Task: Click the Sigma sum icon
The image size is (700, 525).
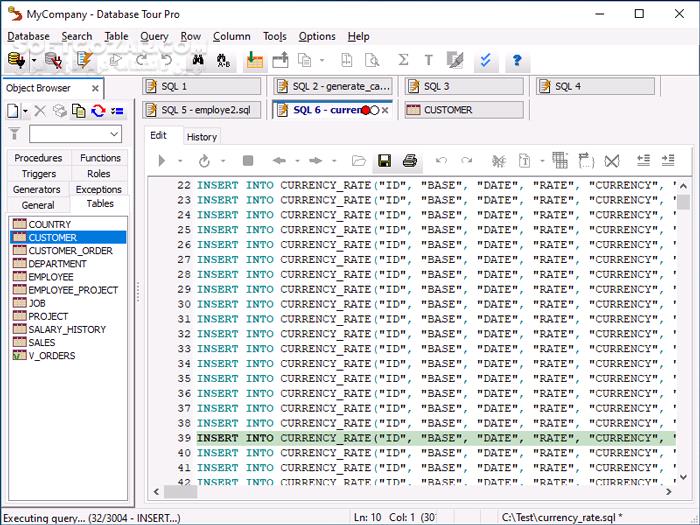Action: 403,59
